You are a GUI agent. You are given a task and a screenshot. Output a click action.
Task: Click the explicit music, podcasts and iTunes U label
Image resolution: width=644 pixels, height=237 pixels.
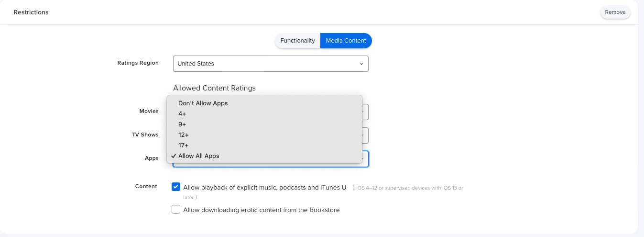264,188
